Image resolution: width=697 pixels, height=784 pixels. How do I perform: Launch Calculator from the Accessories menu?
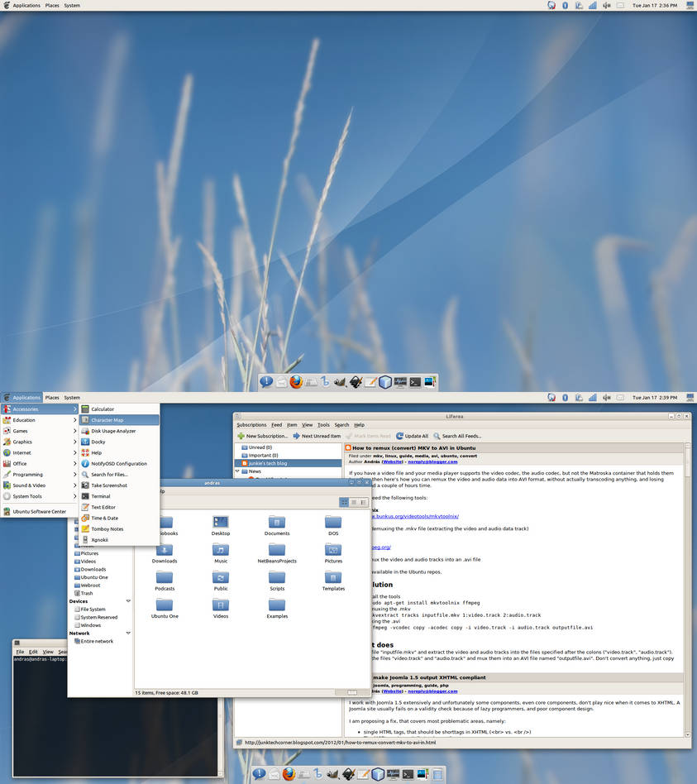120,409
